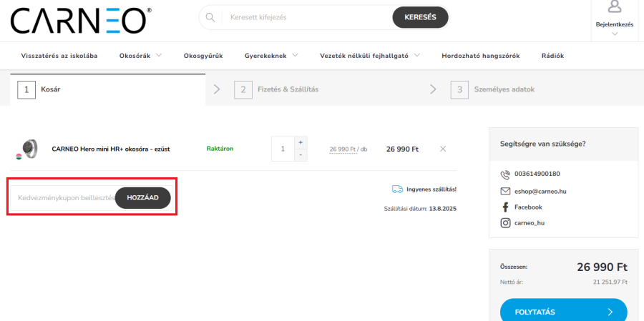644x321 pixels.
Task: Increase product quantity with plus button
Action: pyautogui.click(x=300, y=142)
